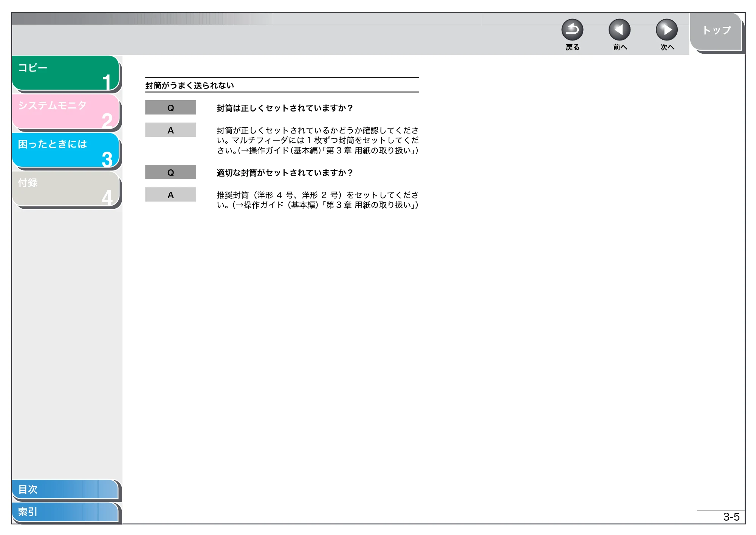Advance to next page with 次へ icon
The height and width of the screenshot is (535, 756).
point(666,30)
